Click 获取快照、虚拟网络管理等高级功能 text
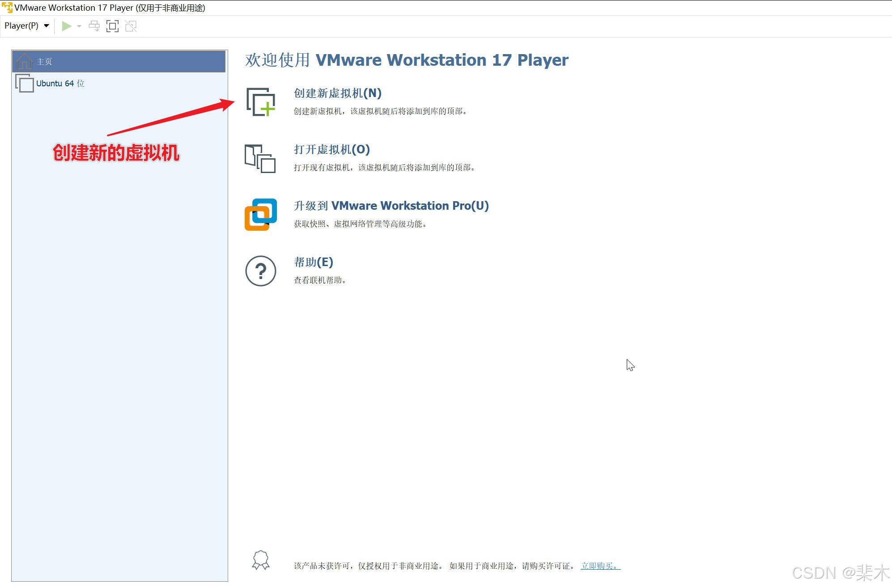The width and height of the screenshot is (892, 588). click(x=360, y=224)
